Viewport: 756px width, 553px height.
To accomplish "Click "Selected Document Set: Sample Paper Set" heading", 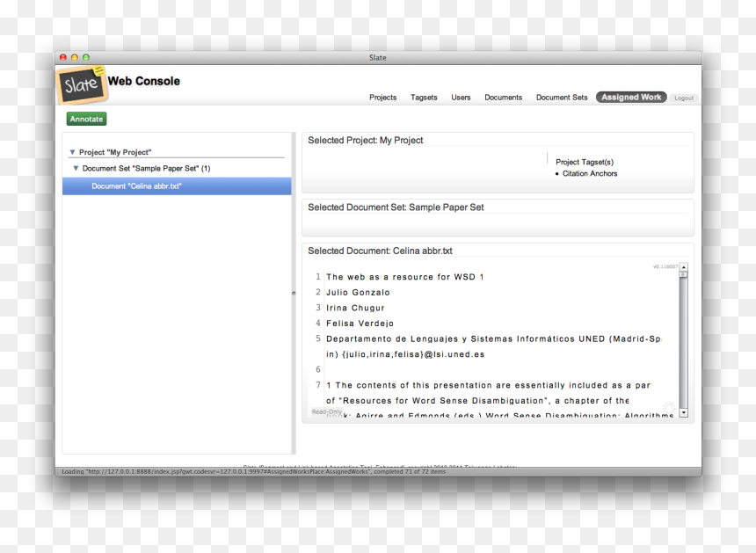I will pos(396,207).
